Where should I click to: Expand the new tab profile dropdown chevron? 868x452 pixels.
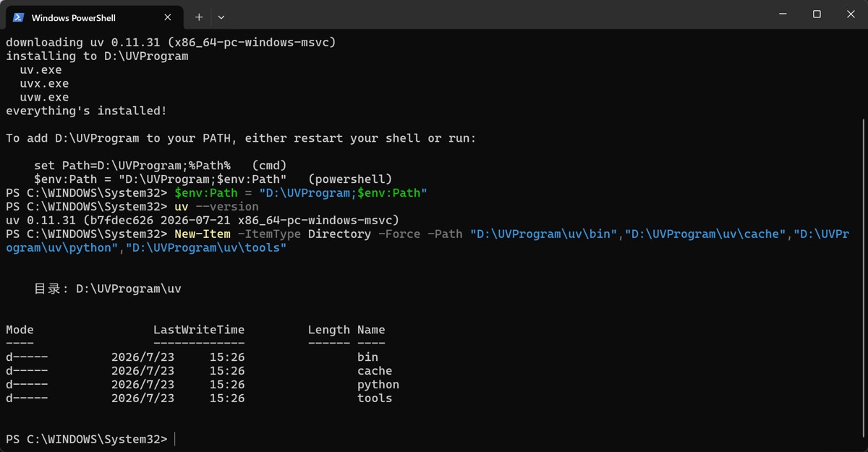[x=221, y=17]
